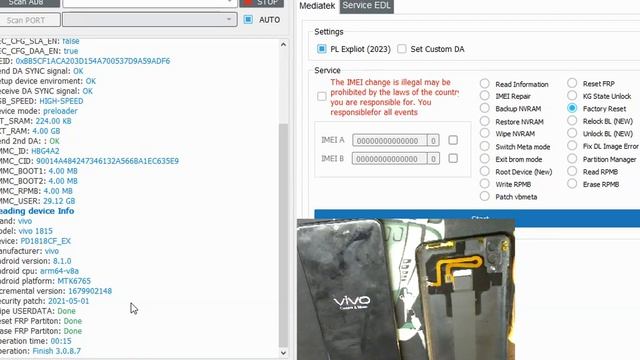Switch to the Mediatek tab
This screenshot has height=360, width=640.
pos(317,6)
